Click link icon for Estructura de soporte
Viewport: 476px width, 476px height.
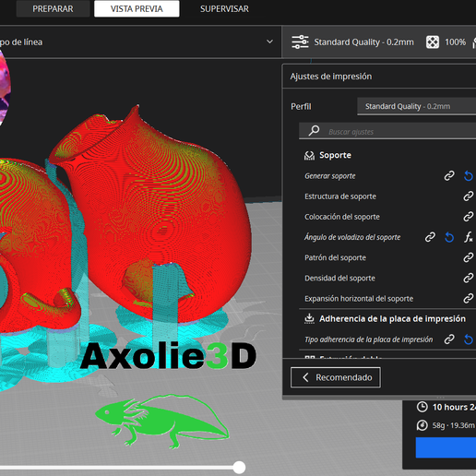(x=468, y=196)
